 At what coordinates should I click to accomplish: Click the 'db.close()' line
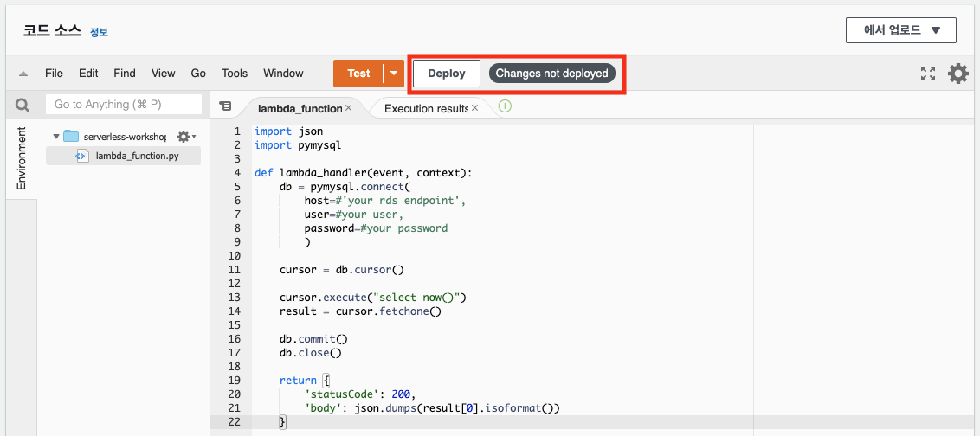311,353
